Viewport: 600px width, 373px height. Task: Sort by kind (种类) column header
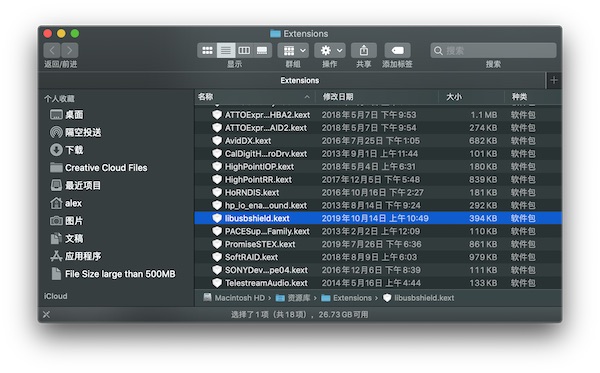[533, 97]
